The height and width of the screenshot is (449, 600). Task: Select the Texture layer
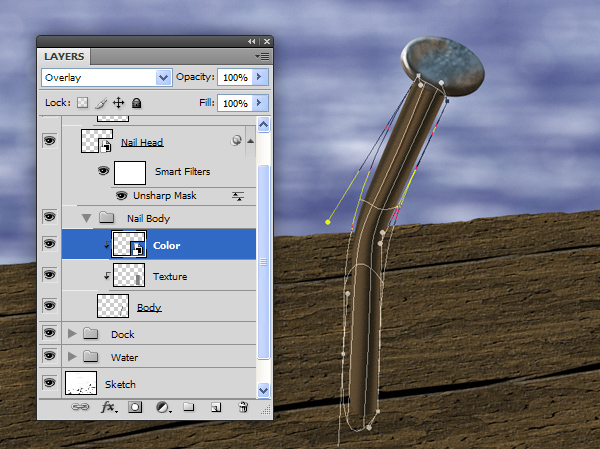point(159,276)
